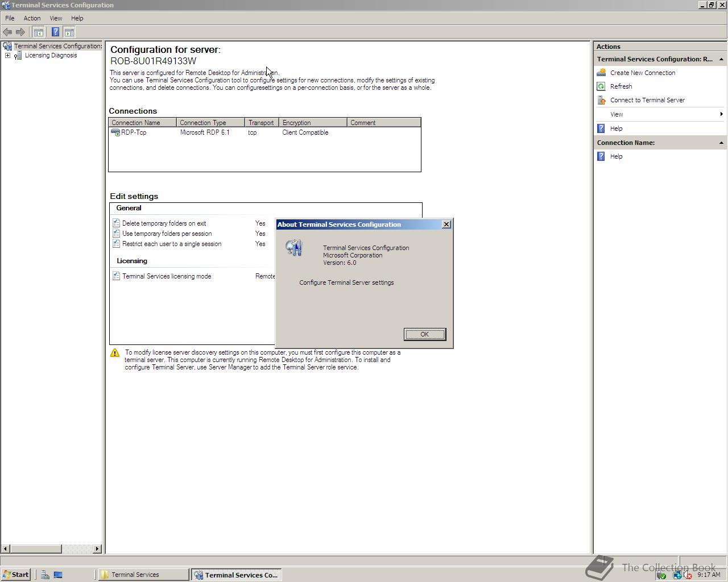Collapse the Terminal Services Configuration actions section
728x582 pixels.
721,59
